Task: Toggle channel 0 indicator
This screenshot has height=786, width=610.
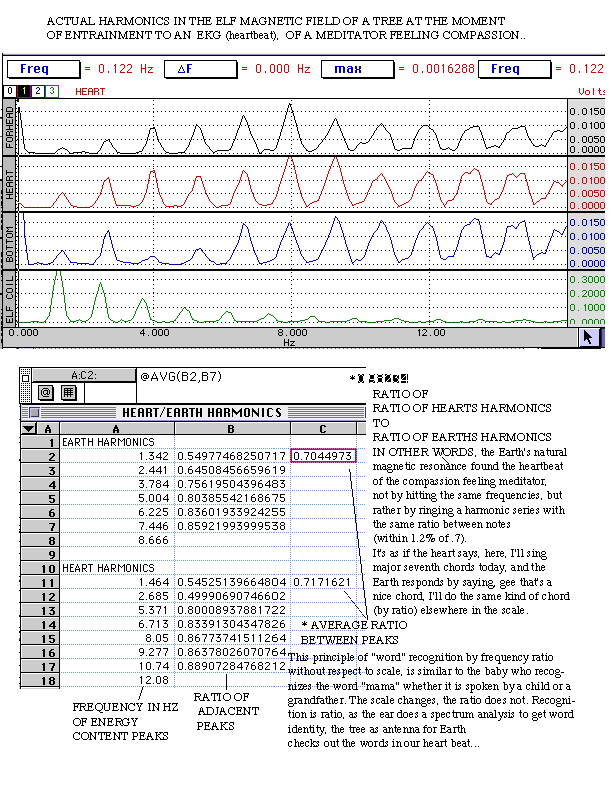Action: pyautogui.click(x=10, y=91)
